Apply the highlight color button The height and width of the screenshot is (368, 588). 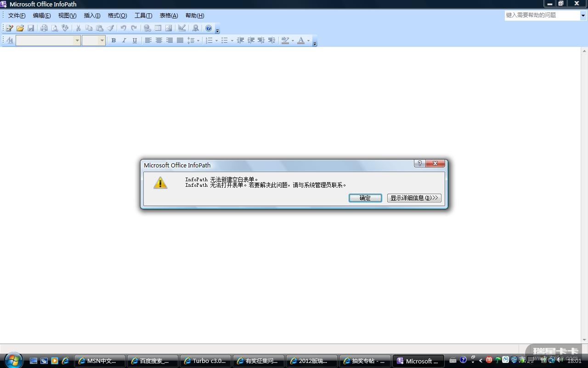tap(285, 40)
